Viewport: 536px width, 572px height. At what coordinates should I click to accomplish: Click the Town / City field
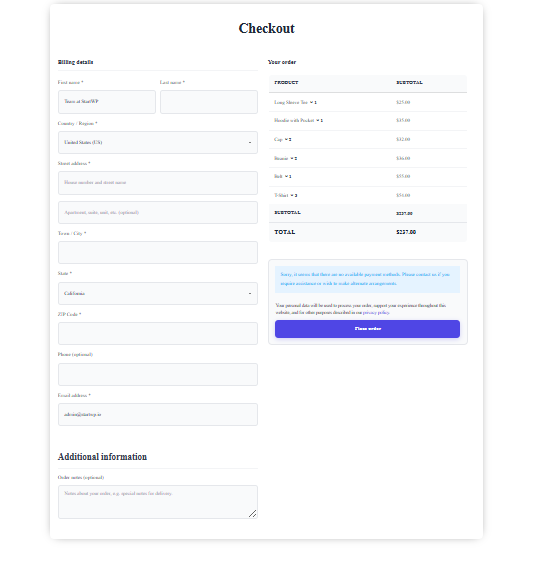(x=158, y=252)
